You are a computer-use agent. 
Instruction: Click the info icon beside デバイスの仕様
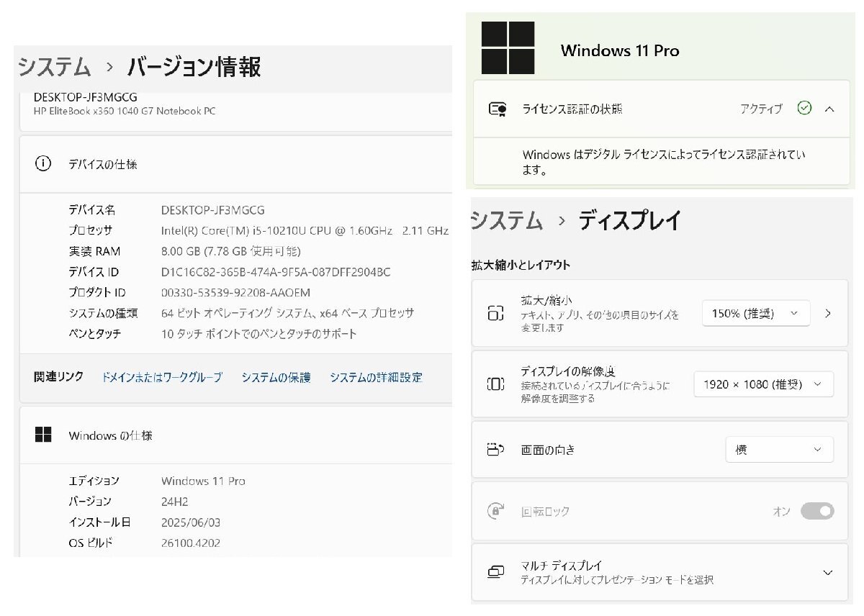pyautogui.click(x=43, y=163)
